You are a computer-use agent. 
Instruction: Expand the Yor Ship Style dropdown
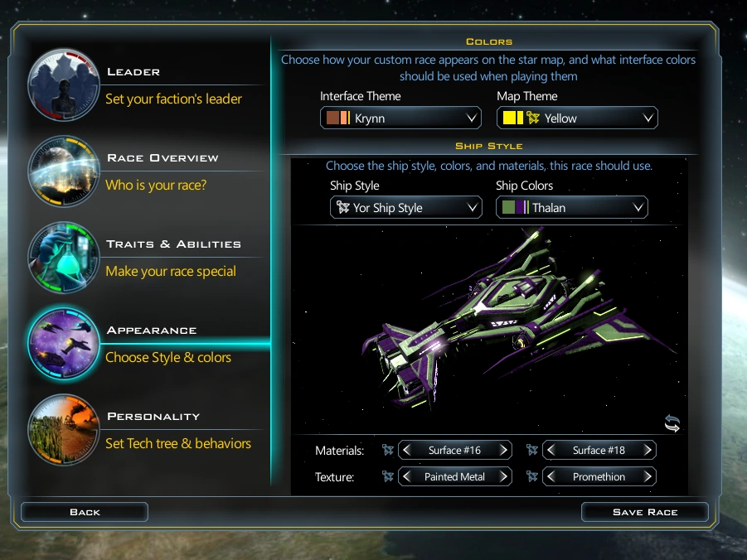click(406, 208)
